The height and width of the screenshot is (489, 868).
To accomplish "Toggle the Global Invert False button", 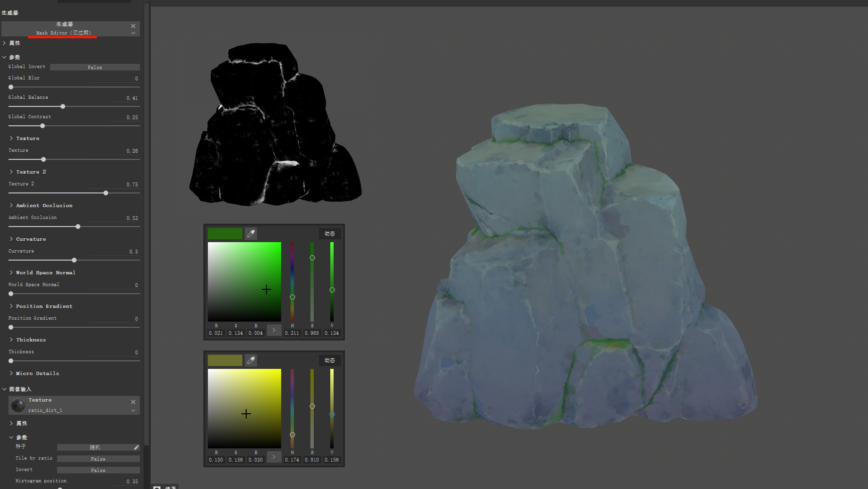I will click(x=95, y=67).
